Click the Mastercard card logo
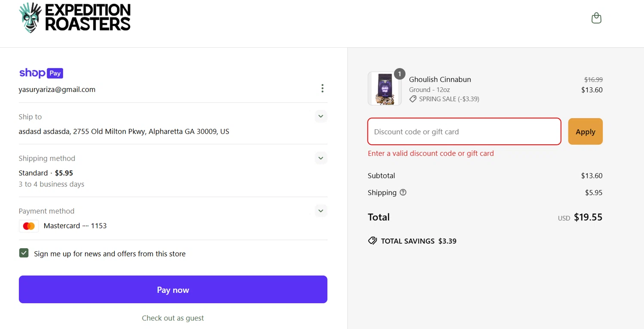The width and height of the screenshot is (644, 329). pyautogui.click(x=29, y=226)
